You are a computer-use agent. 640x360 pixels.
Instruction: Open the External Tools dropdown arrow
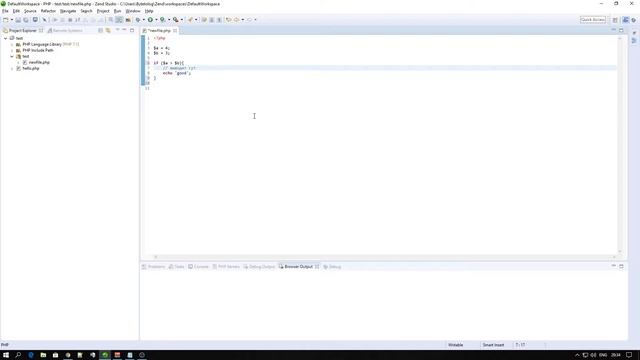[x=182, y=20]
